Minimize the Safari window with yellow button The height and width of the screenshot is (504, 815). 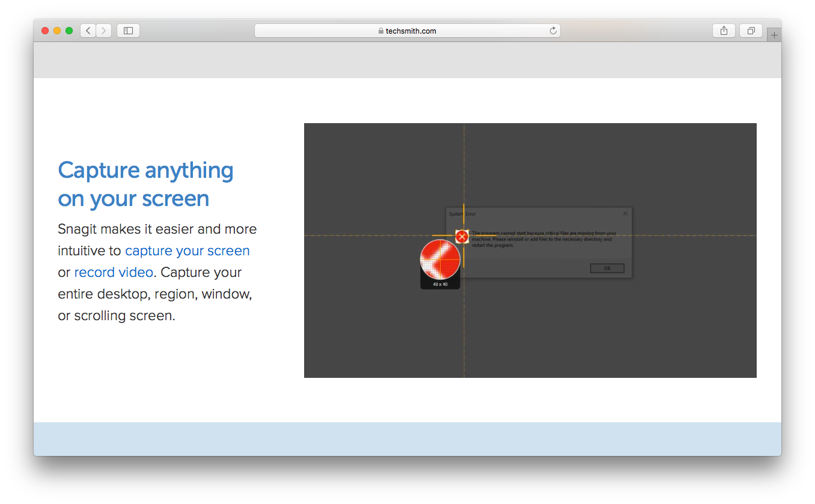click(x=57, y=31)
